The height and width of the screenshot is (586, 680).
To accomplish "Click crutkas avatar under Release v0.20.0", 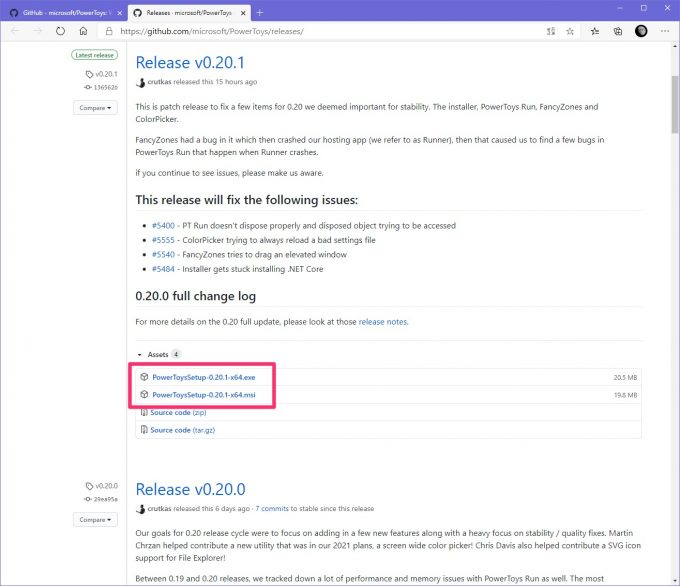I will 141,509.
